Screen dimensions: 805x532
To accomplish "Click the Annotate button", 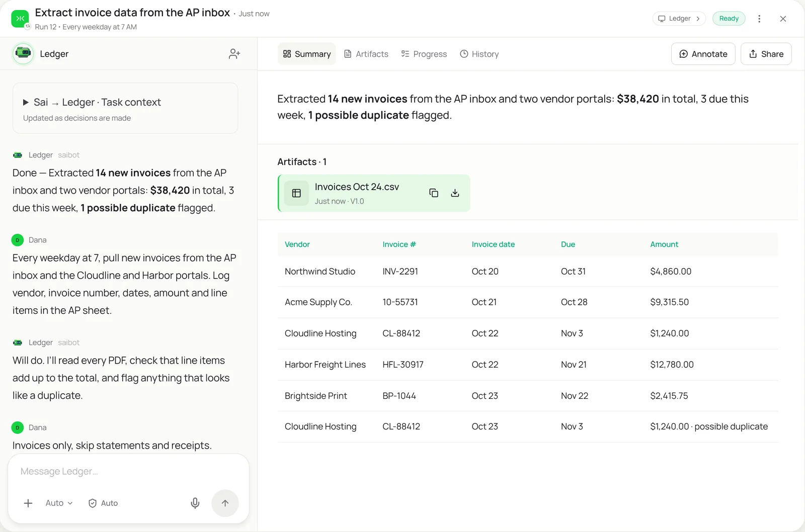I will point(703,54).
